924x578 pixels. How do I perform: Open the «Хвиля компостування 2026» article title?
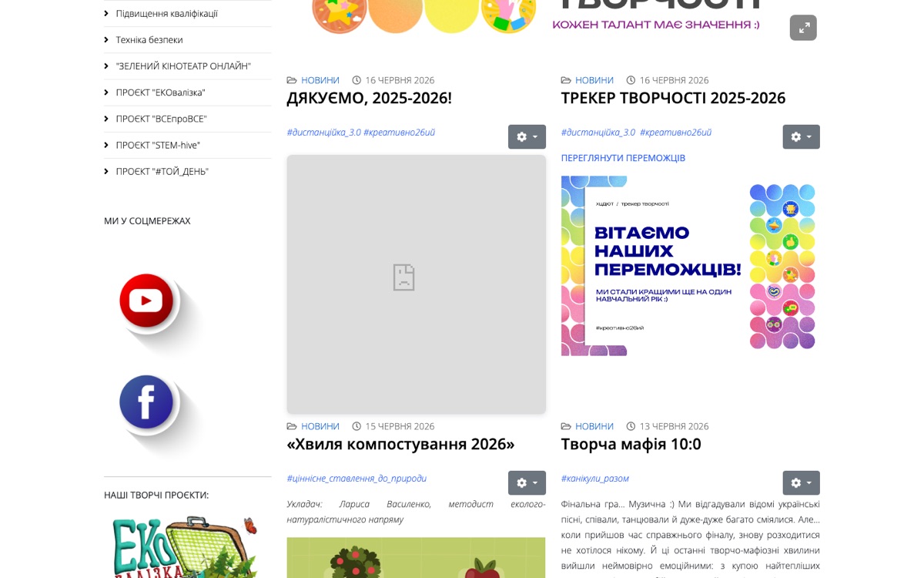400,444
